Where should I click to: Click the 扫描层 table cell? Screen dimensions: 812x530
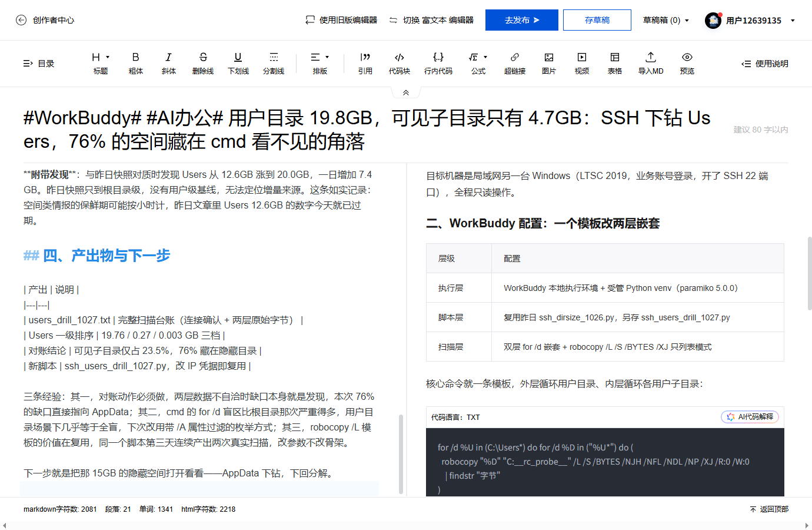459,347
